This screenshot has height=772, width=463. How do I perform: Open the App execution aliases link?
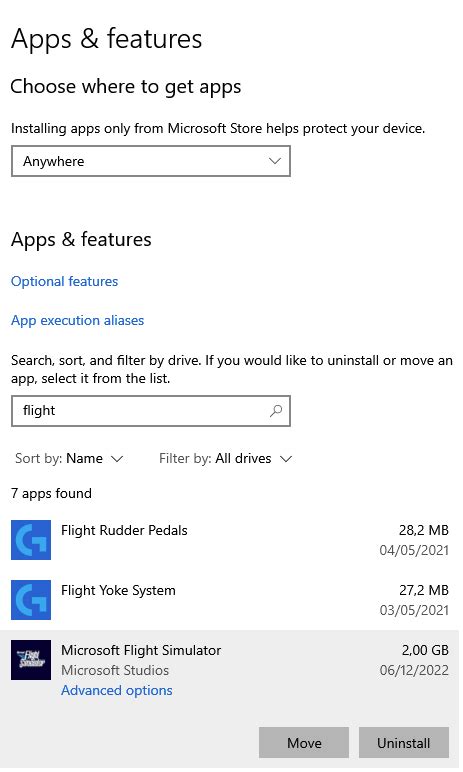tap(77, 321)
